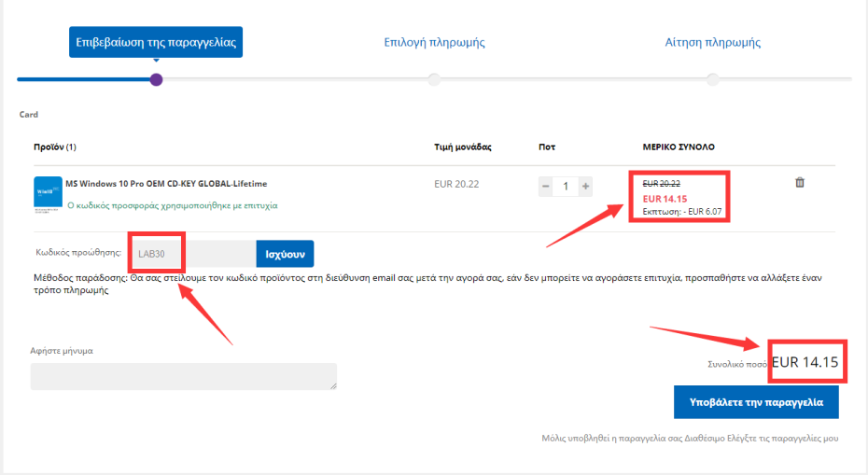Image resolution: width=868 pixels, height=475 pixels.
Task: Click the Συνολικό ποσό label
Action: 737,364
